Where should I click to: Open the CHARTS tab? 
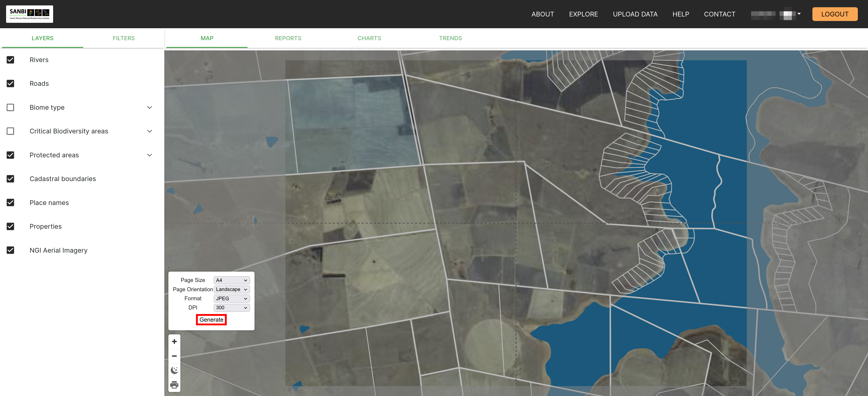point(369,38)
